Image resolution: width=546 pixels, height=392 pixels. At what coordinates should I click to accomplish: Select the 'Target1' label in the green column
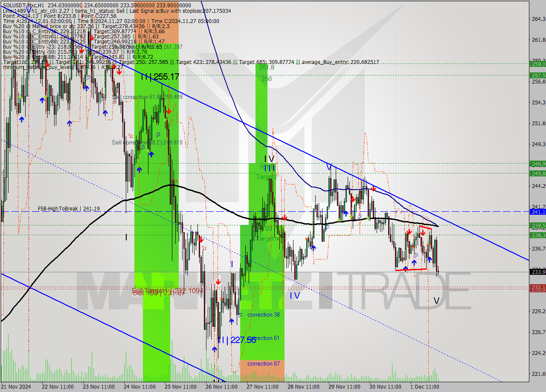tap(267, 239)
